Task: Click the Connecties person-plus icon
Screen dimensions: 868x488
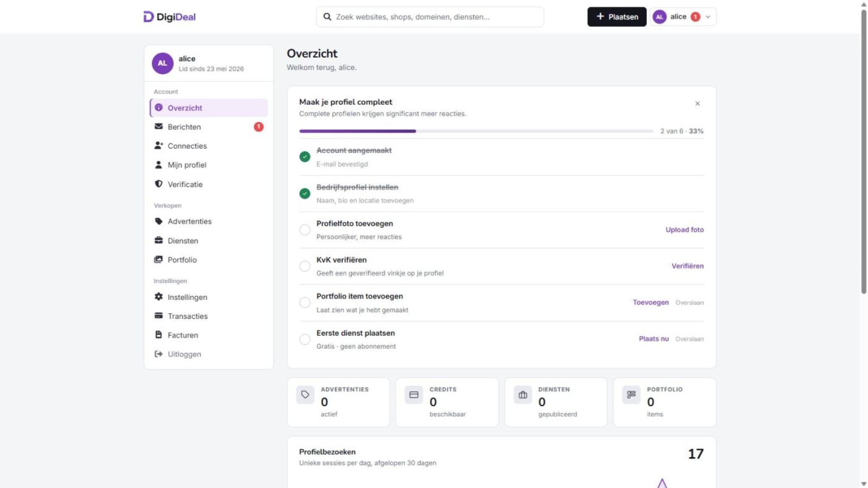Action: [159, 145]
